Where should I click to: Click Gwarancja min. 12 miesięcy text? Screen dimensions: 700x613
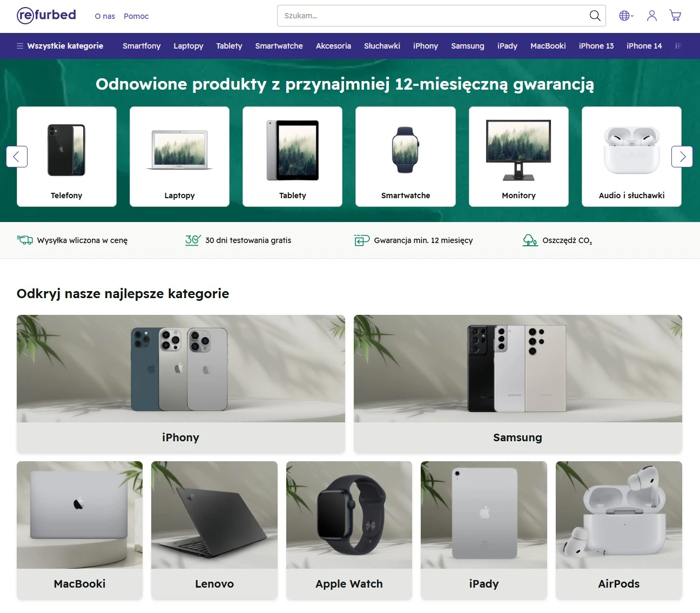coord(423,240)
